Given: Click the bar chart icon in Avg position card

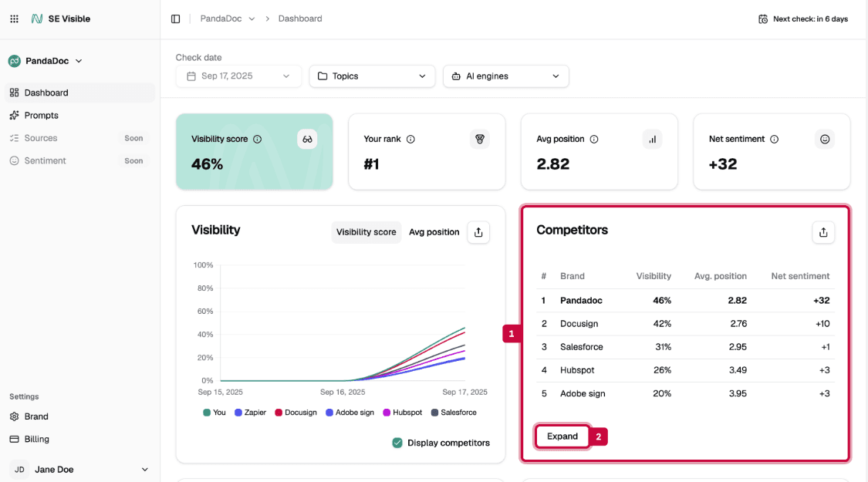Looking at the screenshot, I should pyautogui.click(x=653, y=139).
